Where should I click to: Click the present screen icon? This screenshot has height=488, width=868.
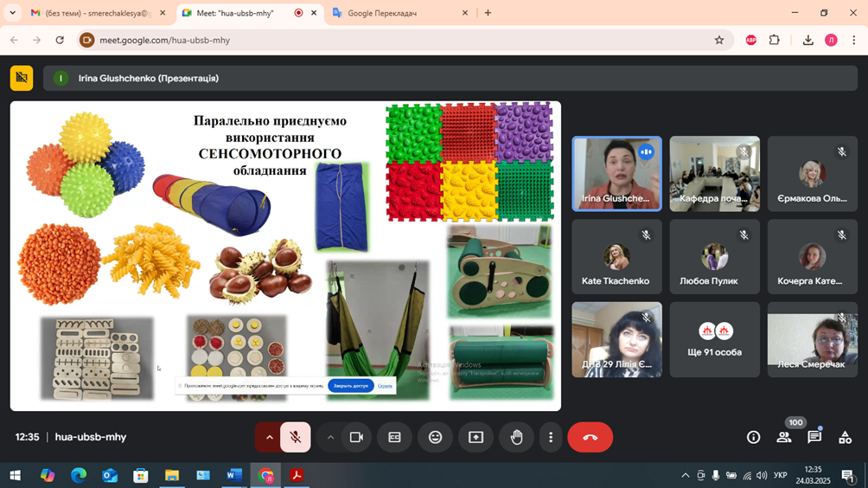coord(475,438)
